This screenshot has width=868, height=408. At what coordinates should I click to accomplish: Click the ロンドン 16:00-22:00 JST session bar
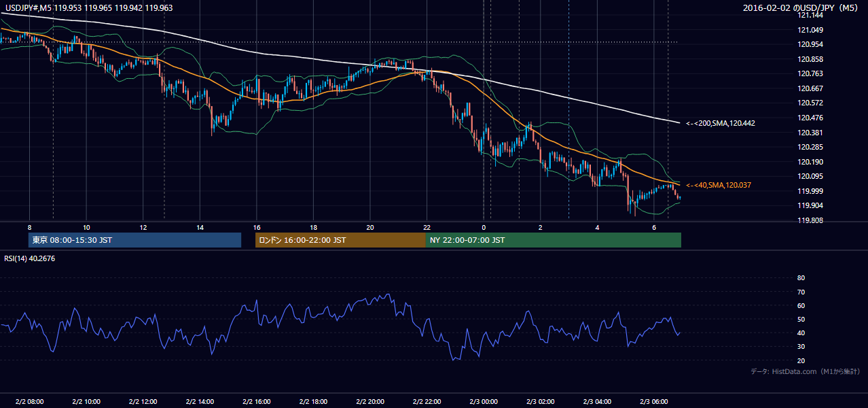340,240
